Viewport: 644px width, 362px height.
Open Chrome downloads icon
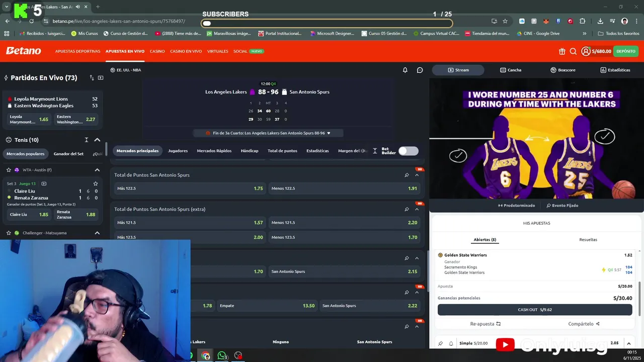600,21
